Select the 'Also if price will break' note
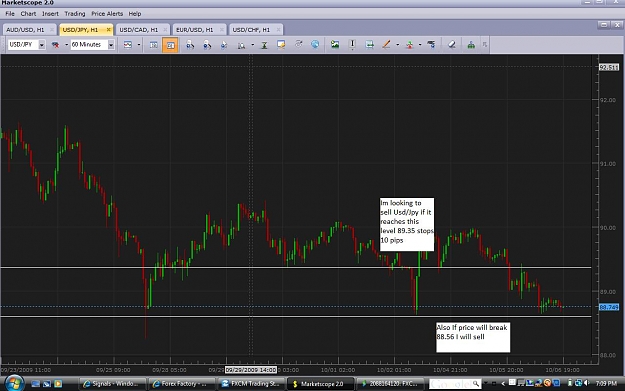 [x=473, y=337]
